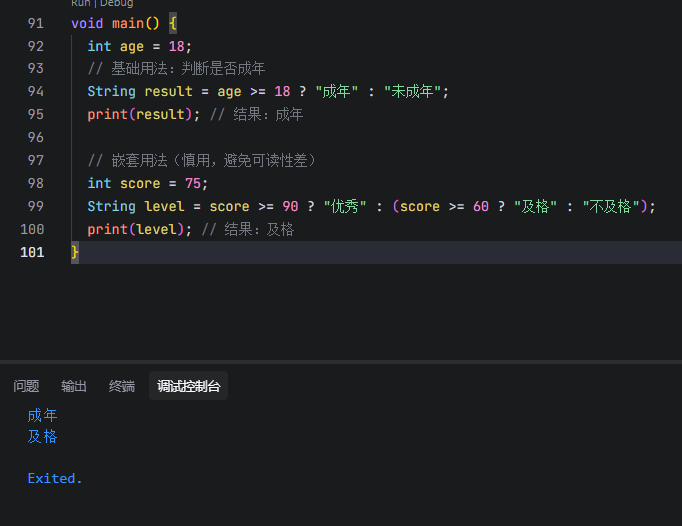Click the '成年' output in debug console

tap(43, 415)
